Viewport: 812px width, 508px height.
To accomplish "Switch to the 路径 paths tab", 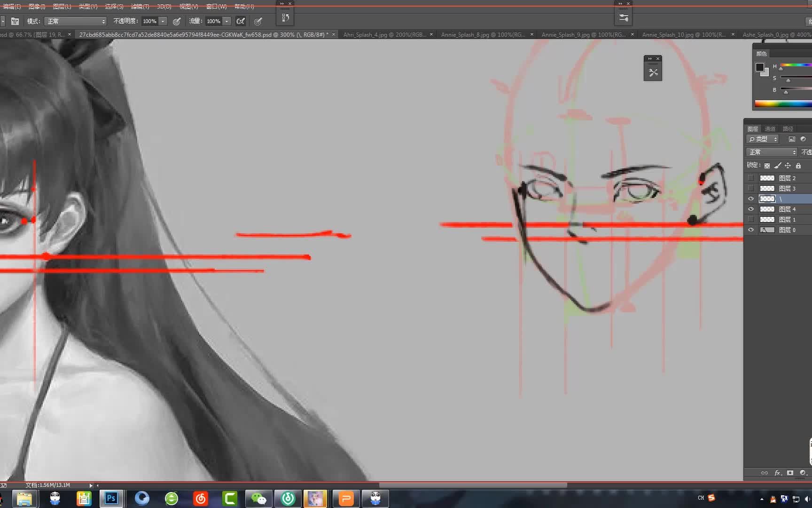I will [788, 129].
